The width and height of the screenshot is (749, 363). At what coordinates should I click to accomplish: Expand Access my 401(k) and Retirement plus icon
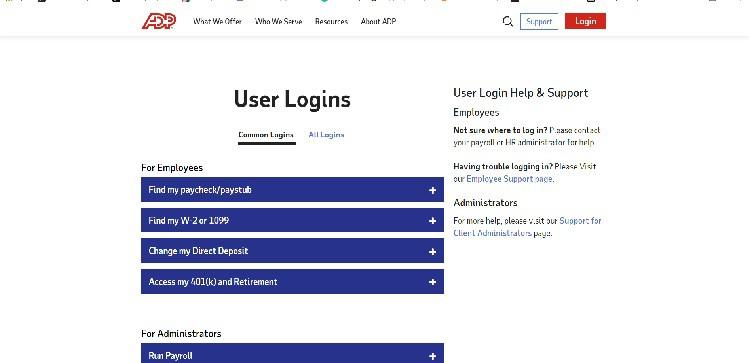coord(432,282)
